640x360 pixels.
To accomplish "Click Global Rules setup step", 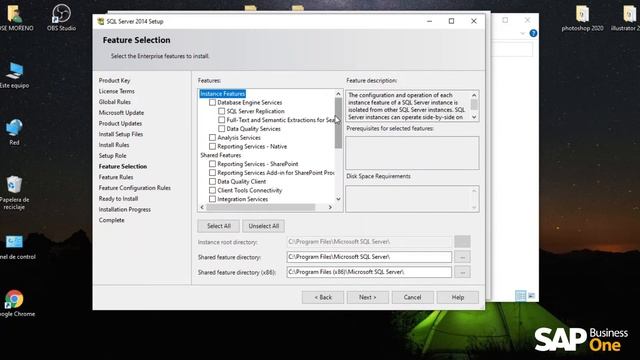I will (x=115, y=102).
